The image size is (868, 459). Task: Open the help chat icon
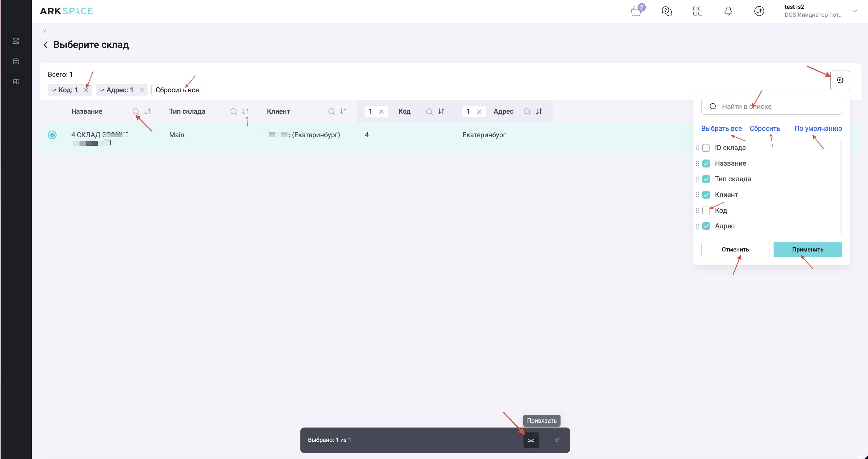[x=667, y=11]
